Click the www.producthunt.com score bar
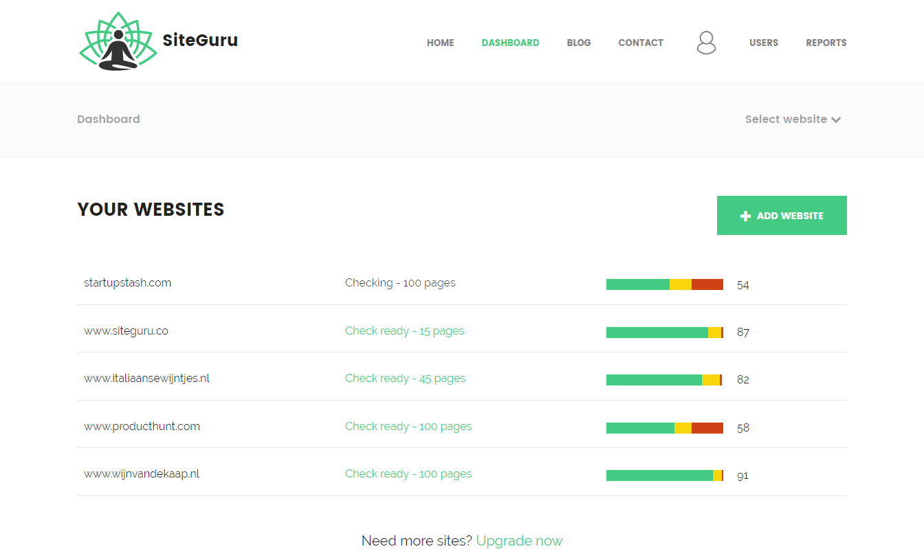 coord(665,428)
